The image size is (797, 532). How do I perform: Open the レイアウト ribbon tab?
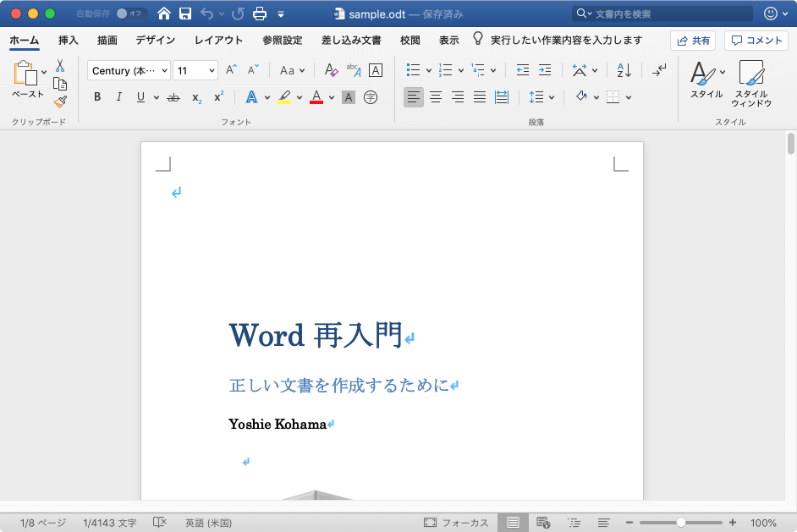tap(218, 40)
